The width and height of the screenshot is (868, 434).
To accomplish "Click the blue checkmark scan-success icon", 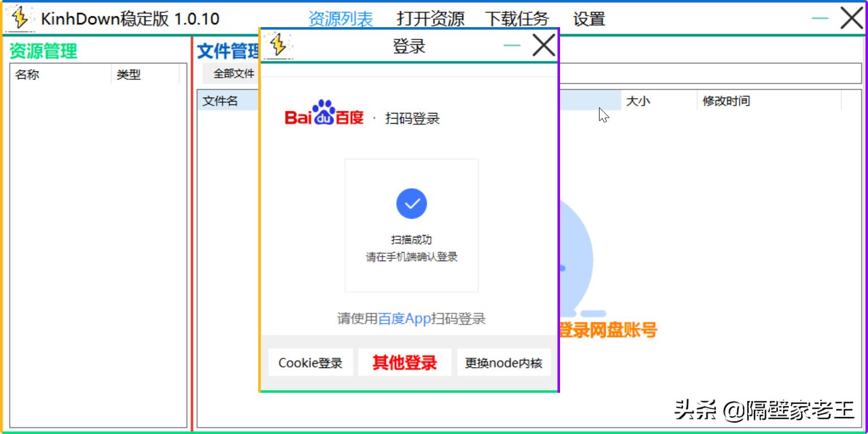I will coord(412,203).
